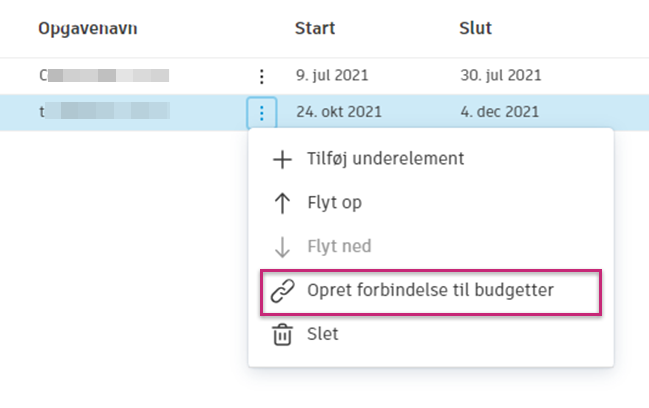Click the end date 30. jul 2021
The height and width of the screenshot is (408, 649).
click(499, 75)
